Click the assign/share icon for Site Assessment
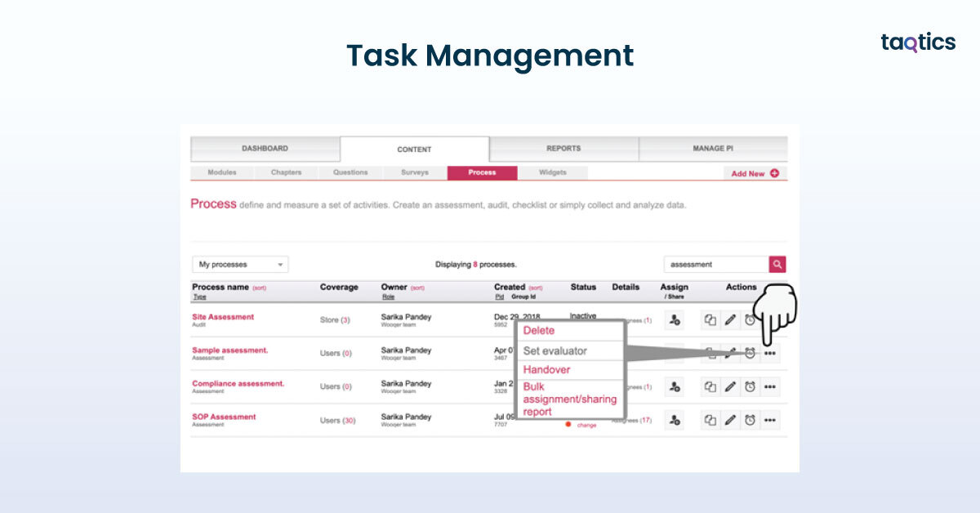 point(675,320)
